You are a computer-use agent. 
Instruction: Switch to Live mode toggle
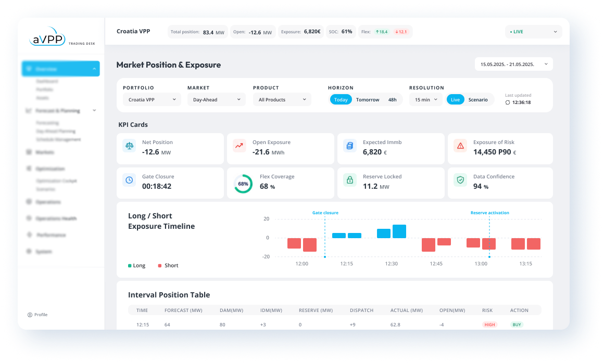pos(455,100)
